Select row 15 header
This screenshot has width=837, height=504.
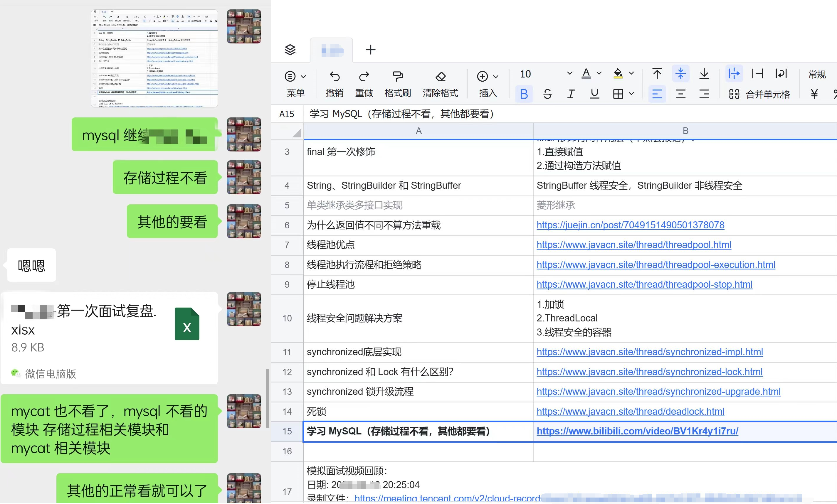tap(287, 431)
